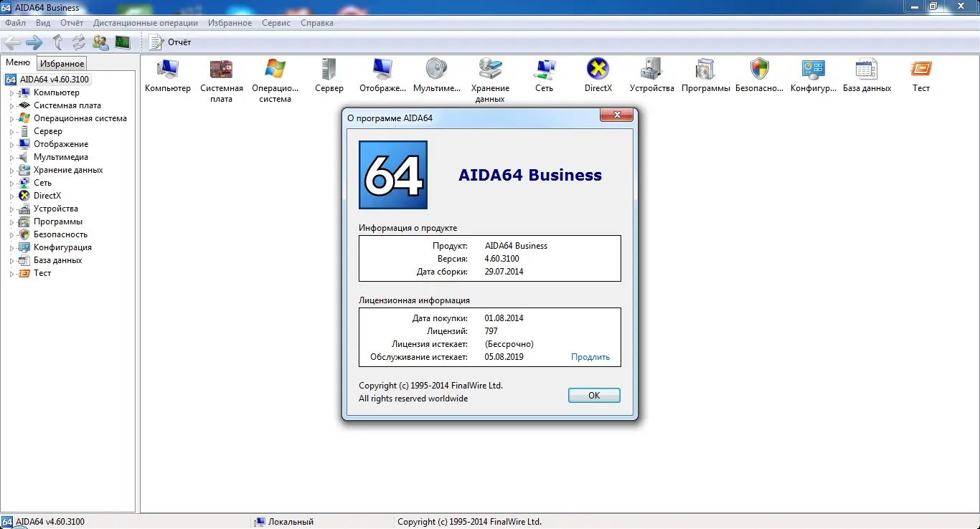Open the Справка menu
The image size is (980, 529).
pyautogui.click(x=317, y=23)
